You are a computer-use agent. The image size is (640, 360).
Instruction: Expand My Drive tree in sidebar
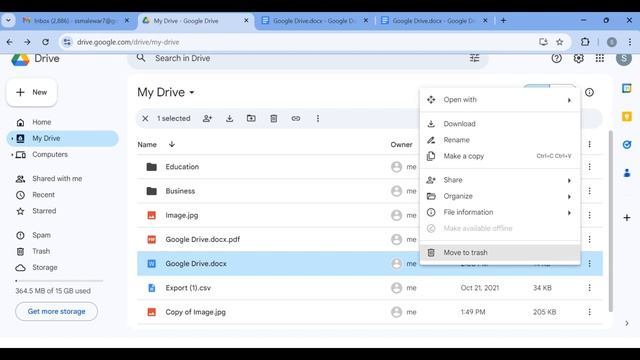(x=12, y=138)
